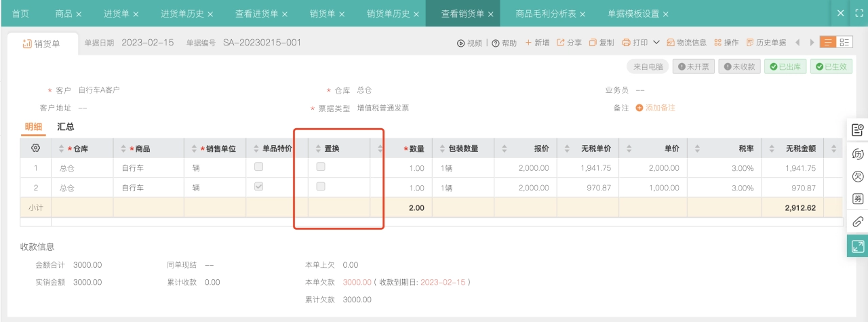Expand the 打印 print dropdown arrow
Viewport: 868px width, 322px height.
tap(656, 43)
